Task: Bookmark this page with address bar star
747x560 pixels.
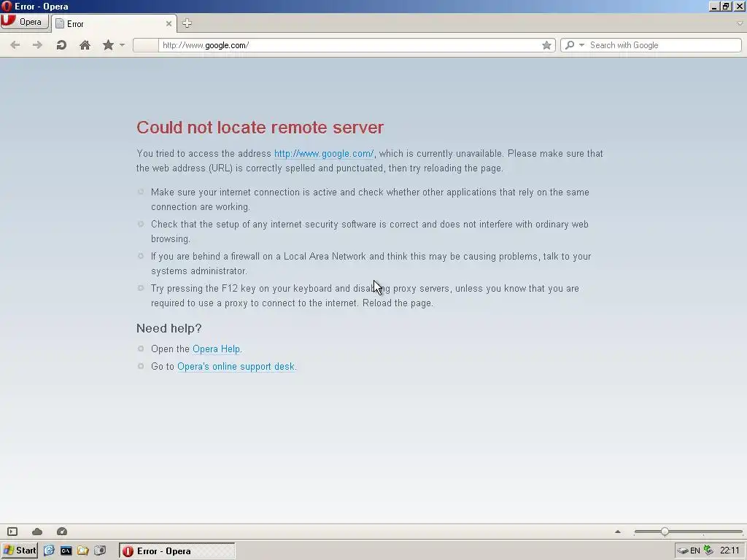Action: [x=546, y=45]
